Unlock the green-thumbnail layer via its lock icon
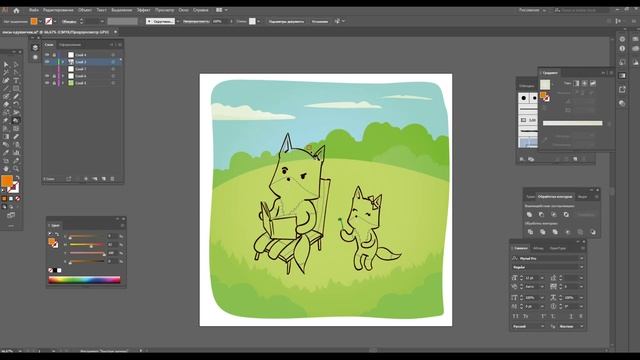 [x=54, y=83]
